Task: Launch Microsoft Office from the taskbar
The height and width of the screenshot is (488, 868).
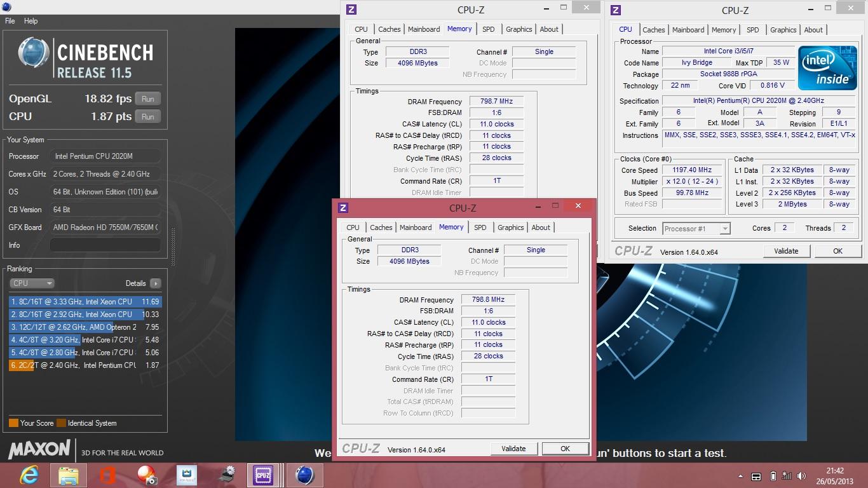Action: click(x=108, y=475)
